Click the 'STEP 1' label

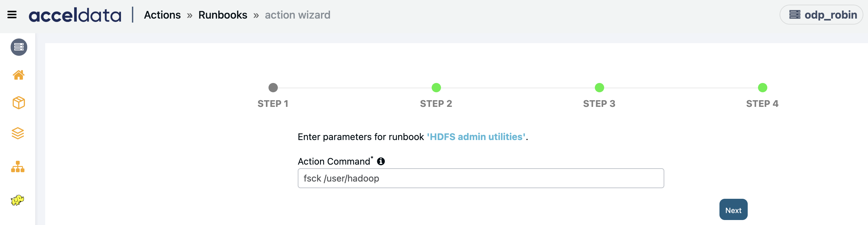273,104
